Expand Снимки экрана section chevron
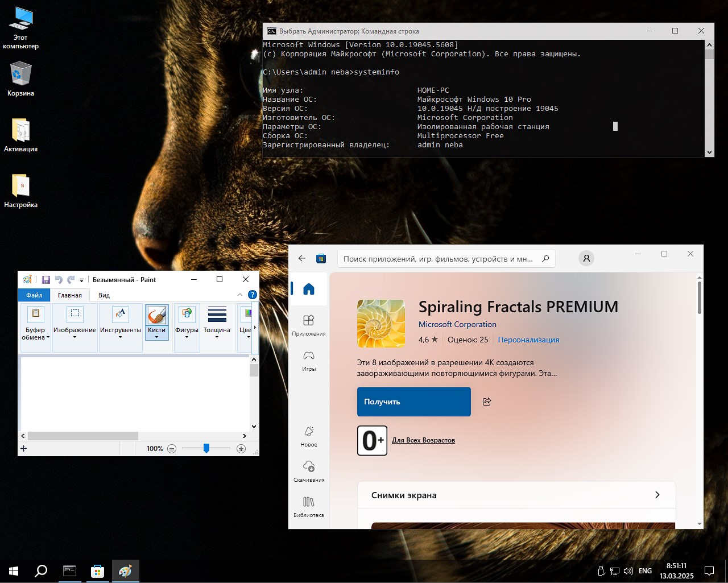 (657, 495)
